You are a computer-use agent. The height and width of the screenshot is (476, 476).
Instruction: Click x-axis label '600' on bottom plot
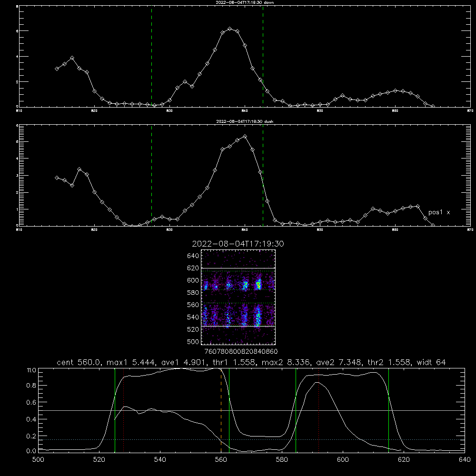click(x=343, y=460)
